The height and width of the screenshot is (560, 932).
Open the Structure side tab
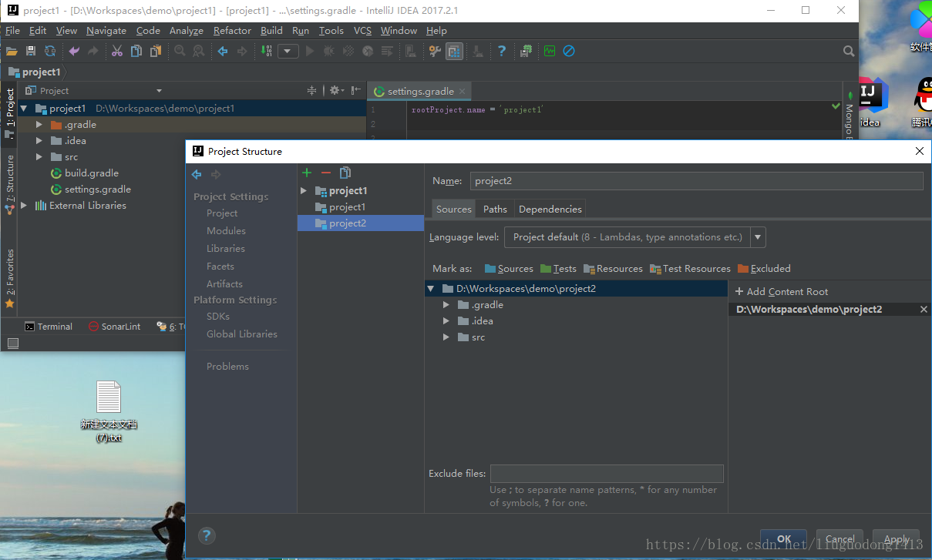(x=10, y=184)
